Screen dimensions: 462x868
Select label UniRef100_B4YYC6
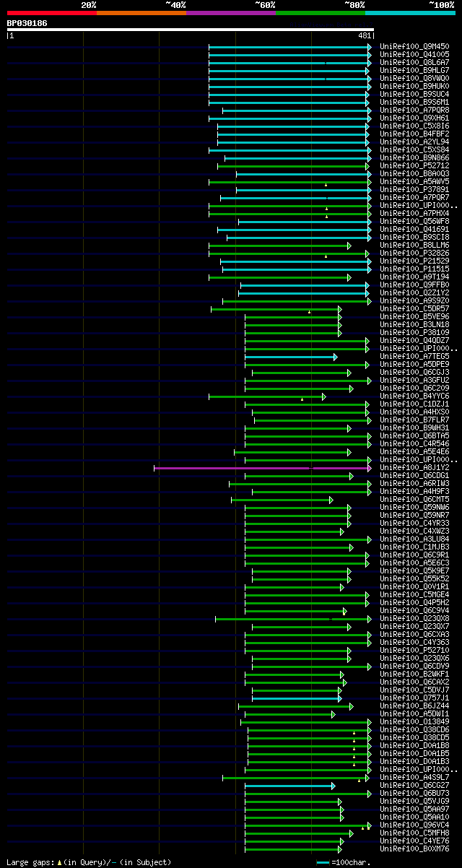tap(414, 396)
